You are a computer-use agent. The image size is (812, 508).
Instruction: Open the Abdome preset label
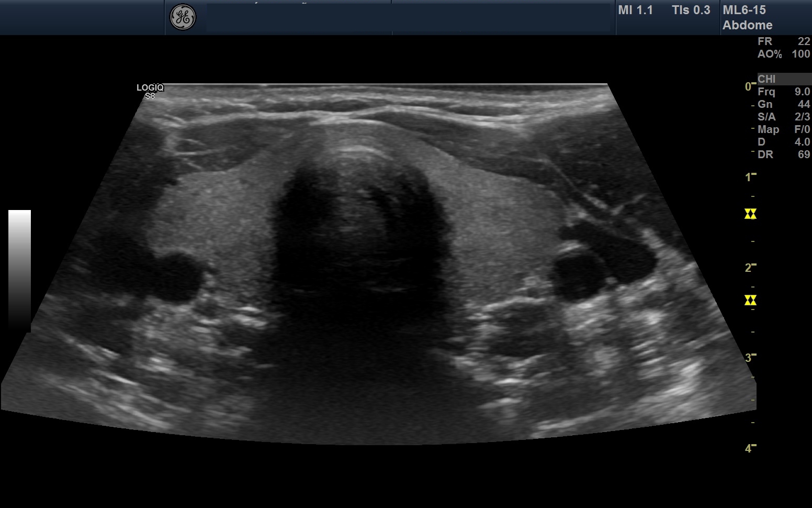coord(747,25)
